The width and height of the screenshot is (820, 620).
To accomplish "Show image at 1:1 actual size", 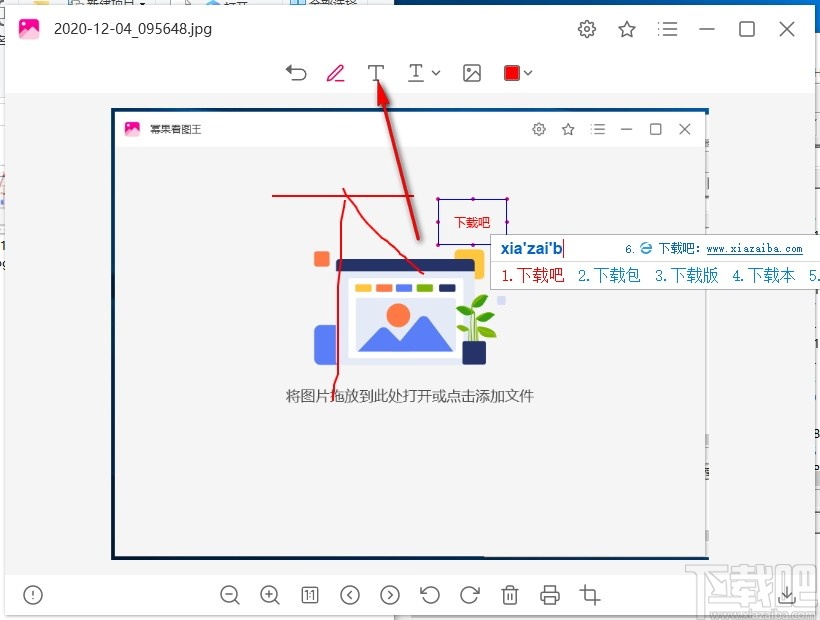I will click(310, 595).
